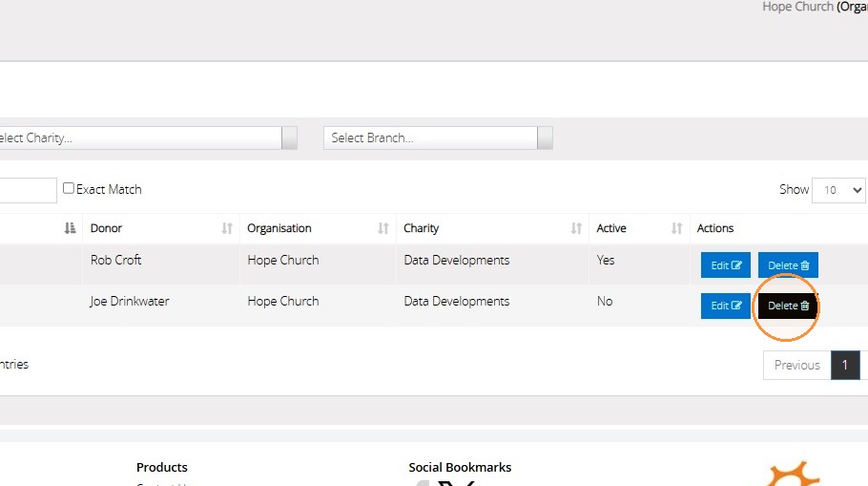Click sort icon left of Donor column

click(70, 228)
